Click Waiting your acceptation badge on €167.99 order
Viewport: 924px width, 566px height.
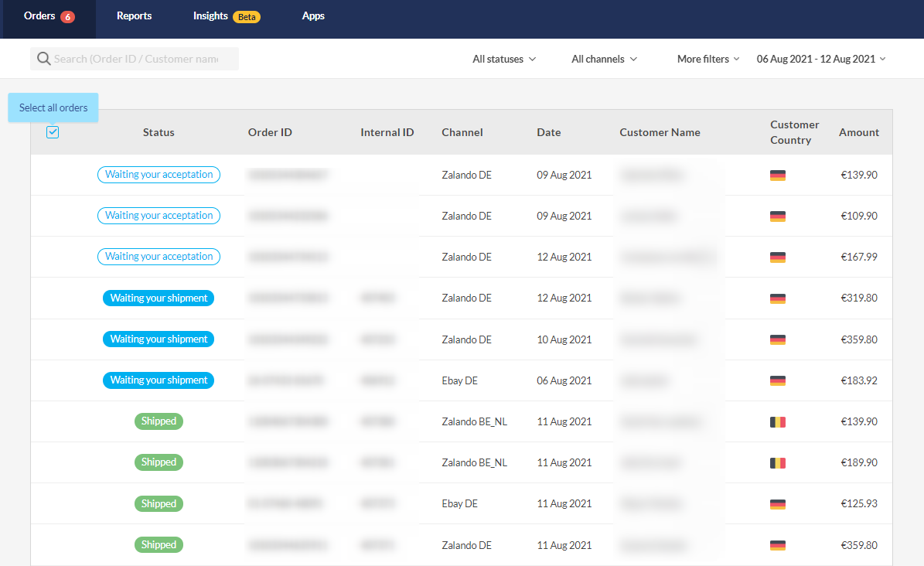click(x=159, y=257)
